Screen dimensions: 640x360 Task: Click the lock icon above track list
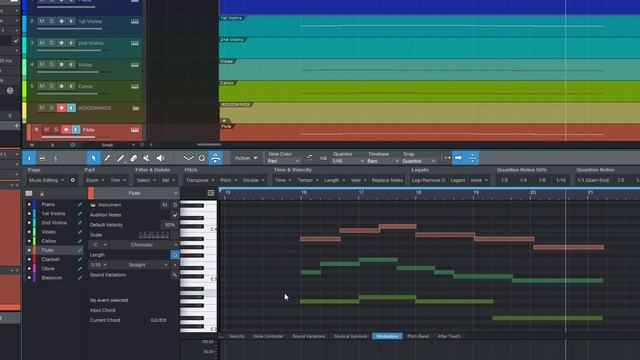pyautogui.click(x=42, y=193)
